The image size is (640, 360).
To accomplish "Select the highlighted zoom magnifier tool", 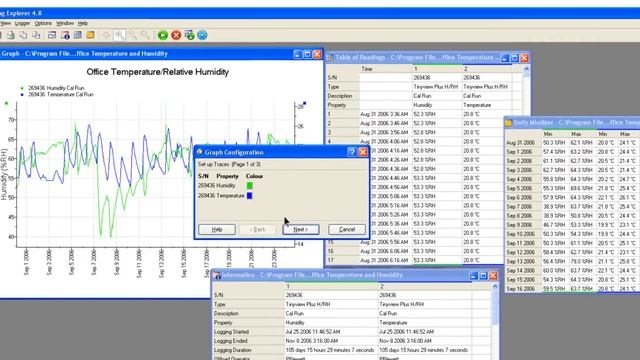I will [x=120, y=35].
